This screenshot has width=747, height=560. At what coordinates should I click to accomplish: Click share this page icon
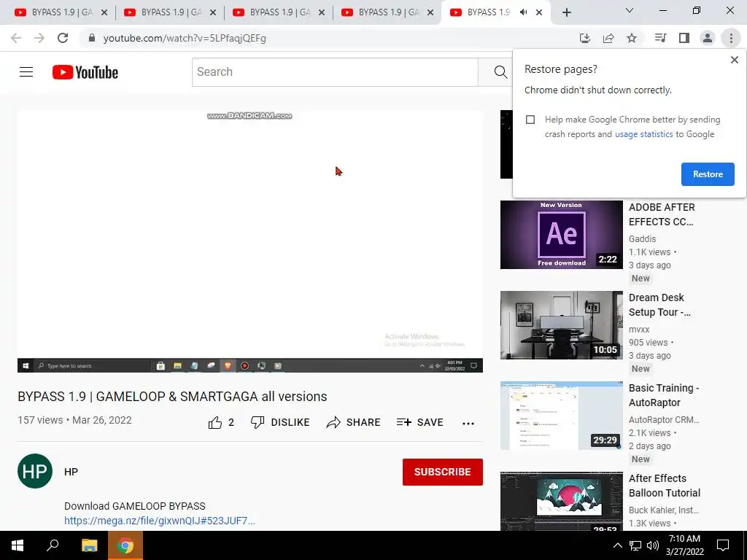(608, 38)
